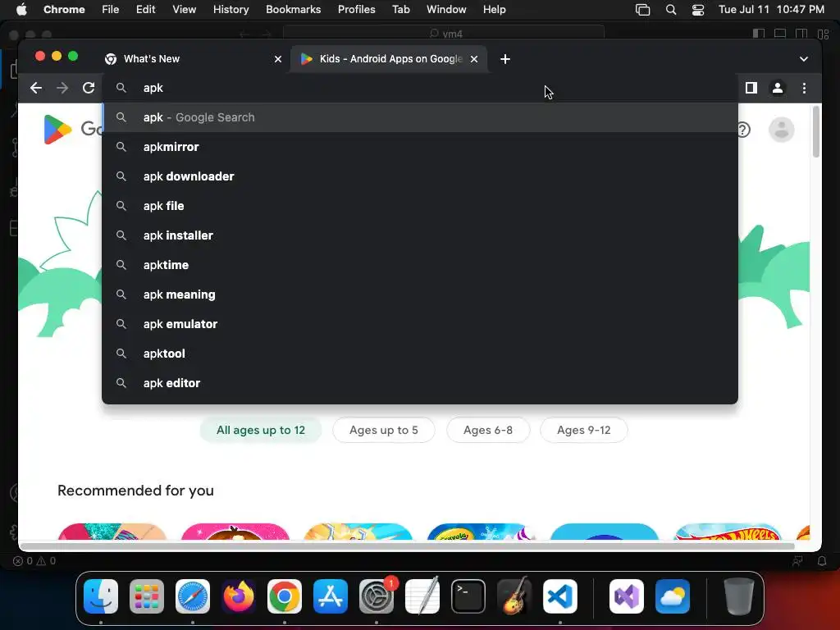Open the Bookmarks menu
The height and width of the screenshot is (630, 840).
click(x=293, y=10)
